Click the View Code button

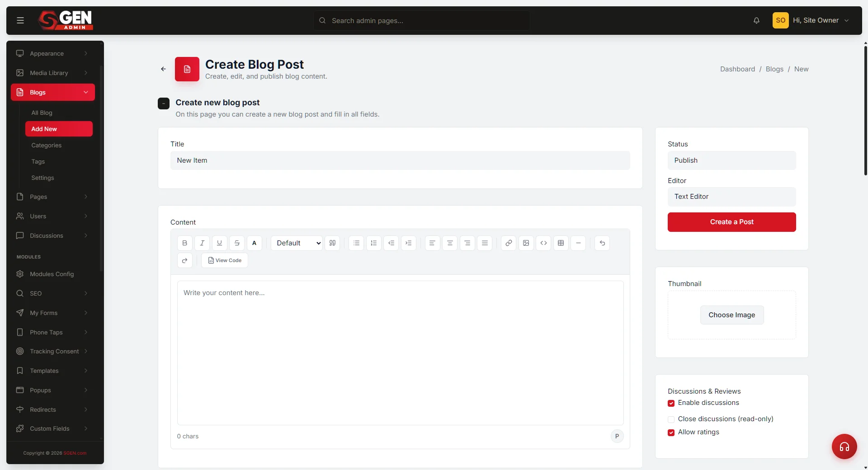[x=225, y=260]
